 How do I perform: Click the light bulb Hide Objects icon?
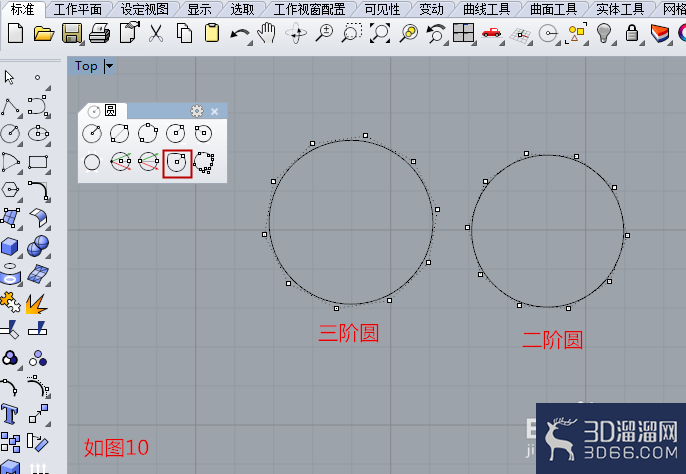click(604, 33)
